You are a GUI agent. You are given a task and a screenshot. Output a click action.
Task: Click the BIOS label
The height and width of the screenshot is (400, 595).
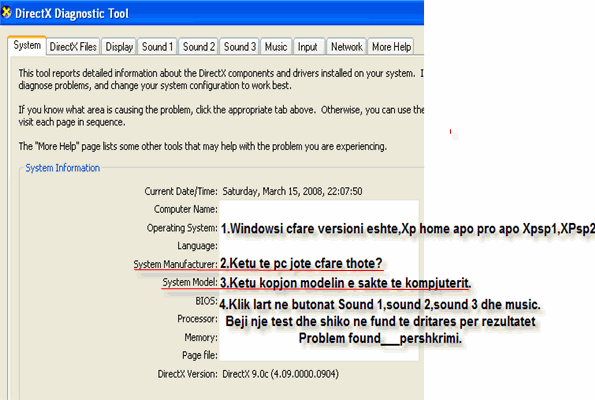click(206, 301)
